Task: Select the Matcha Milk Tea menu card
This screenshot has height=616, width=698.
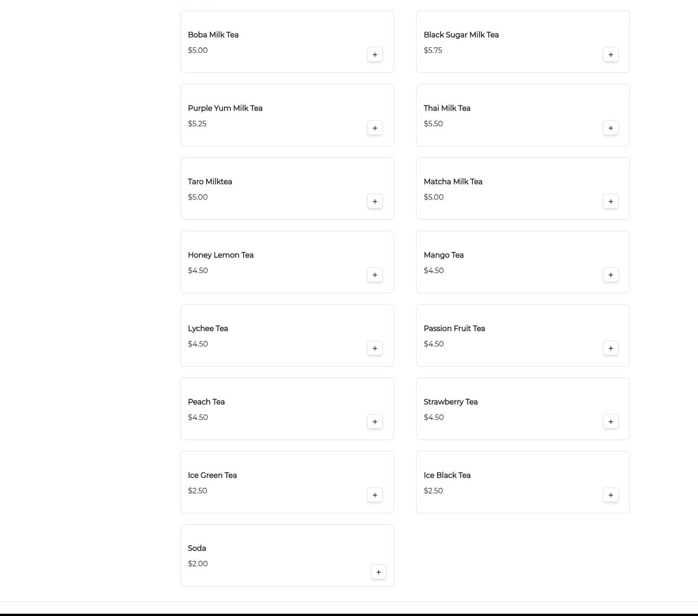Action: [523, 189]
